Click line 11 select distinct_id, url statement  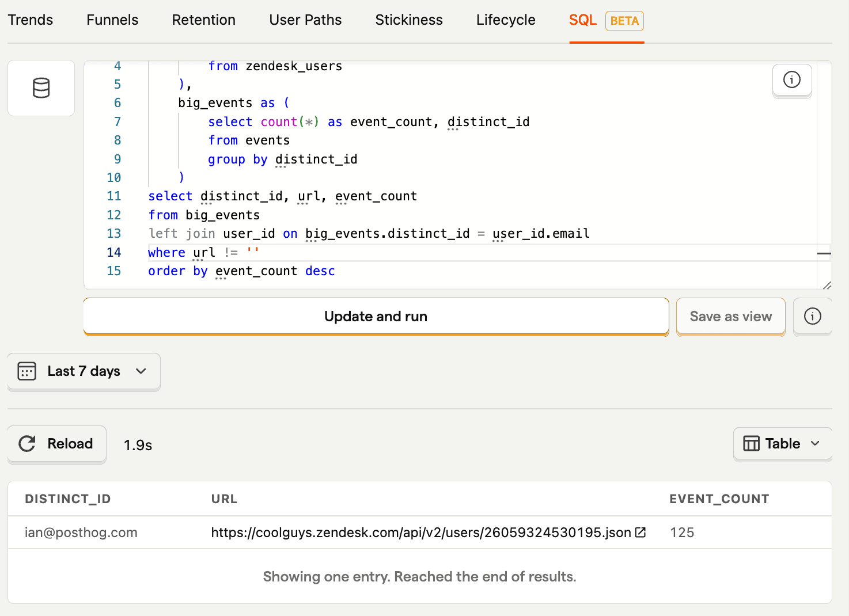click(x=283, y=196)
